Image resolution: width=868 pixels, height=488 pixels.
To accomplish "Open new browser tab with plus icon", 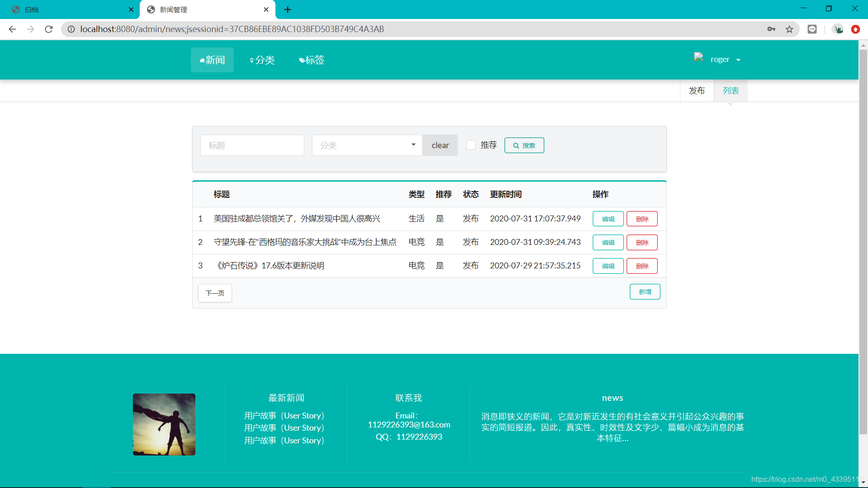I will [288, 9].
